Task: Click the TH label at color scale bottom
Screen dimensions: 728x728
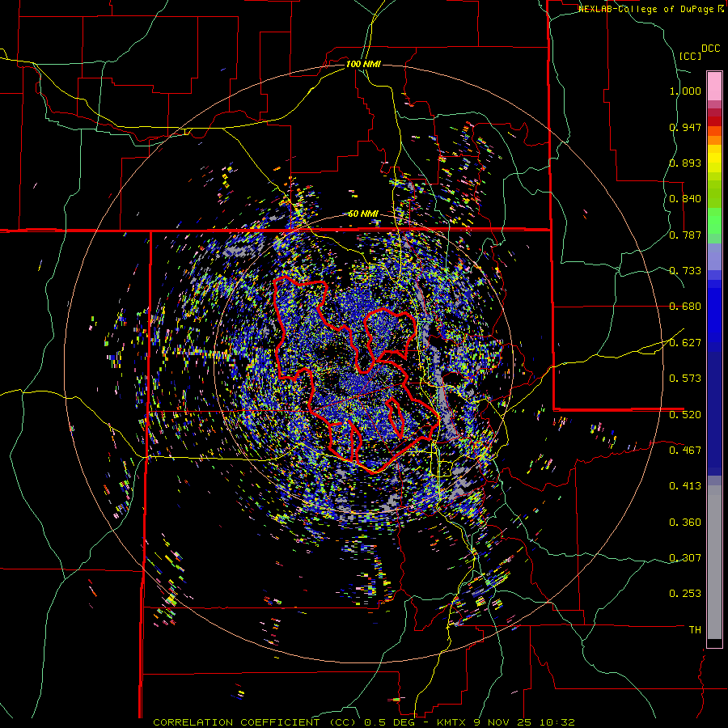Action: 695,630
